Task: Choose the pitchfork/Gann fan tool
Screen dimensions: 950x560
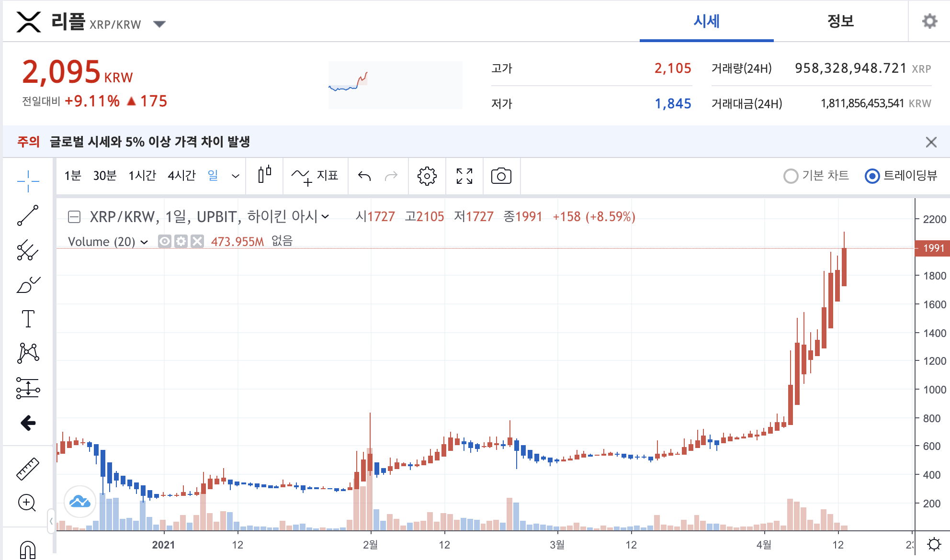Action: [28, 250]
